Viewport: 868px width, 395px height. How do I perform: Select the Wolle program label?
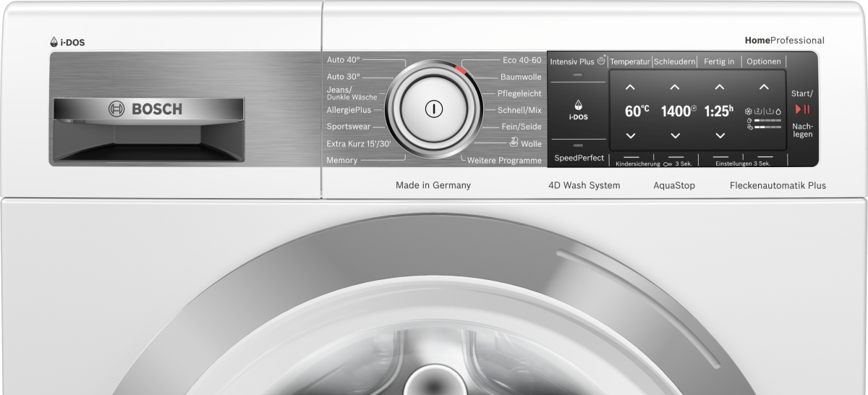(x=531, y=143)
